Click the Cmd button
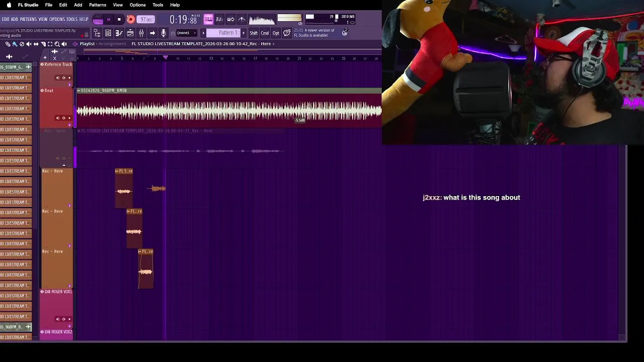This screenshot has height=362, width=644. click(265, 33)
